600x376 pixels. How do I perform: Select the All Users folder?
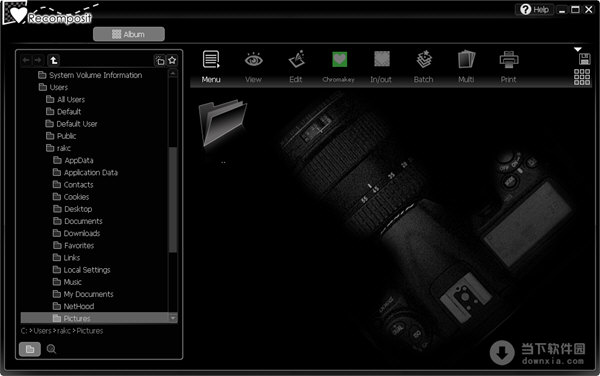tap(65, 99)
